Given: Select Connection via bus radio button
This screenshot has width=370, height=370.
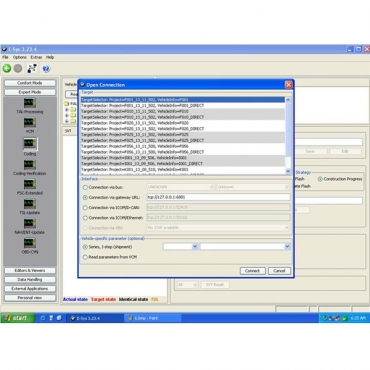Looking at the screenshot, I should tap(85, 187).
